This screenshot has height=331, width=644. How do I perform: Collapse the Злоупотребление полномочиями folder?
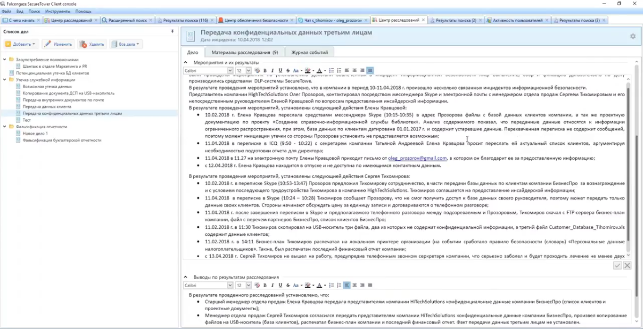pos(4,60)
